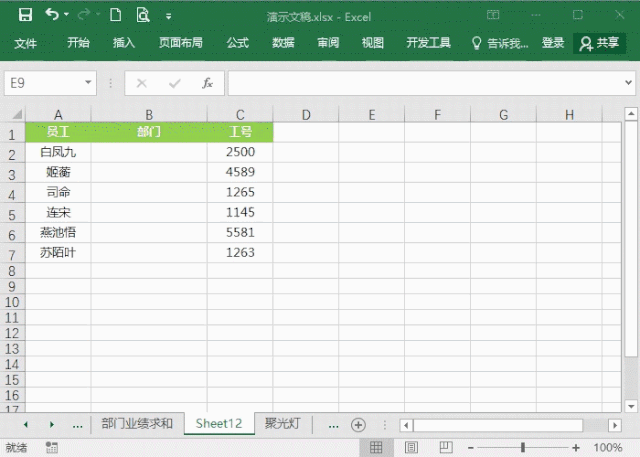Switch to 部门业绩求和 sheet tab

(137, 424)
